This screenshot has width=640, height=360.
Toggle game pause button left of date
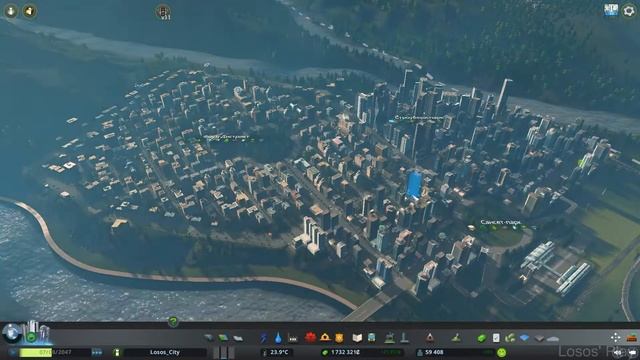[x=13, y=352]
